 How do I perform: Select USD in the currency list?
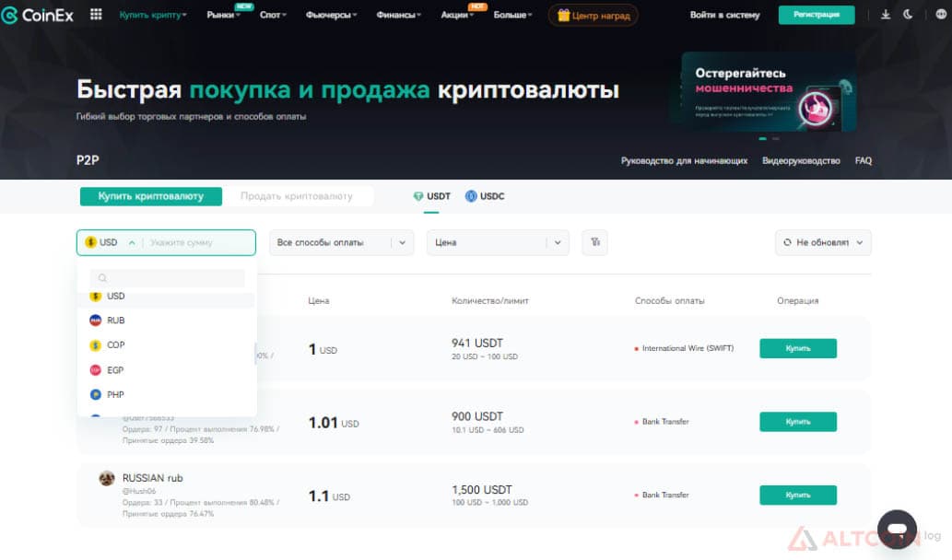[x=167, y=296]
